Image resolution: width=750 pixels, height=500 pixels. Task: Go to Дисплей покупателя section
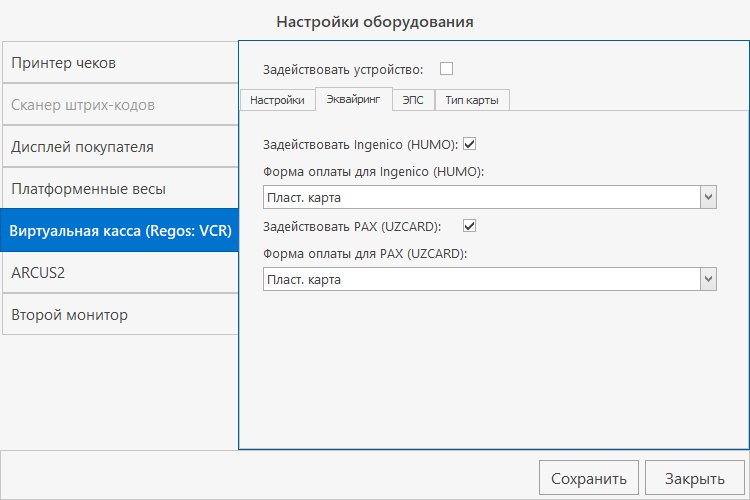[x=119, y=147]
